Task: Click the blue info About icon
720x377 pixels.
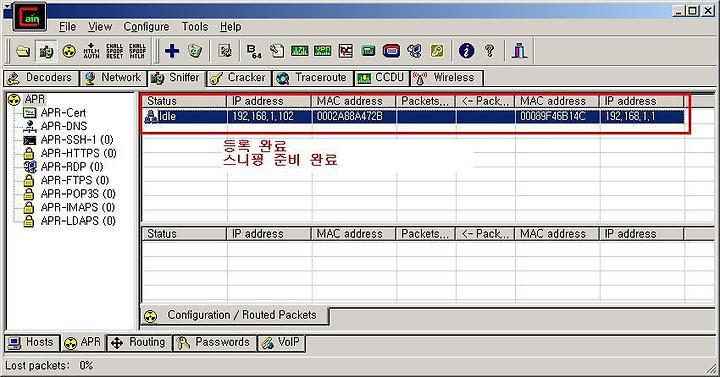Action: pyautogui.click(x=466, y=51)
